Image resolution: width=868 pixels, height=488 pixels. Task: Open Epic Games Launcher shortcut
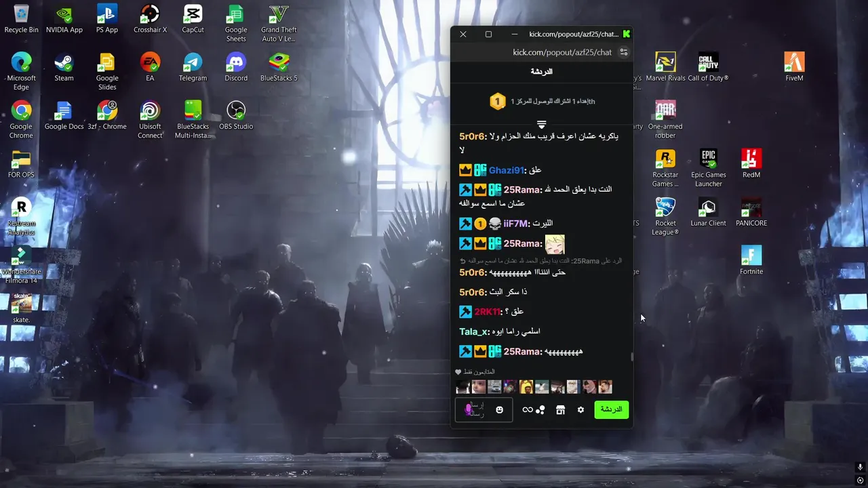click(x=708, y=168)
